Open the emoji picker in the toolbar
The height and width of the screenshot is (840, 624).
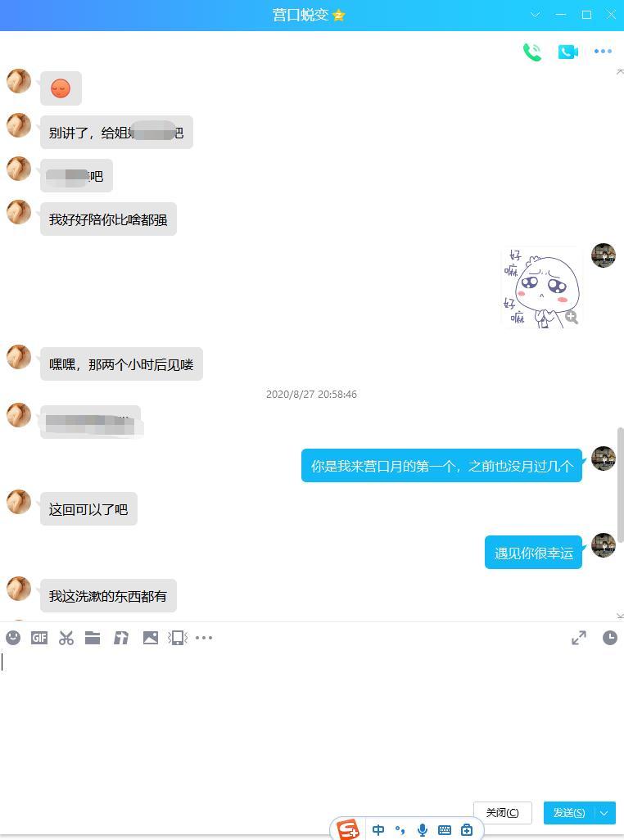13,638
